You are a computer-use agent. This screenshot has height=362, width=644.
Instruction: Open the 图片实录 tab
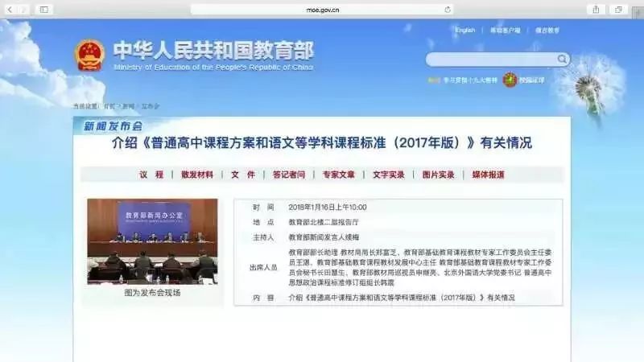[438, 175]
